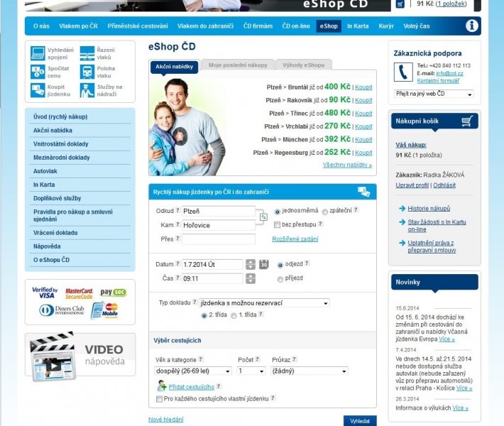Screen dimensions: 504x426
Task: Switch to Moje poslední nákupy tab
Action: coord(238,65)
